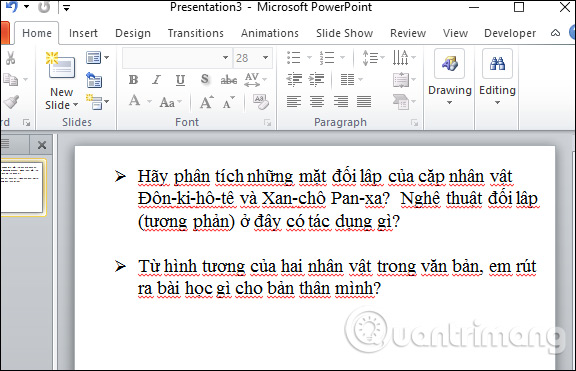Open the Developer tab

(x=510, y=33)
